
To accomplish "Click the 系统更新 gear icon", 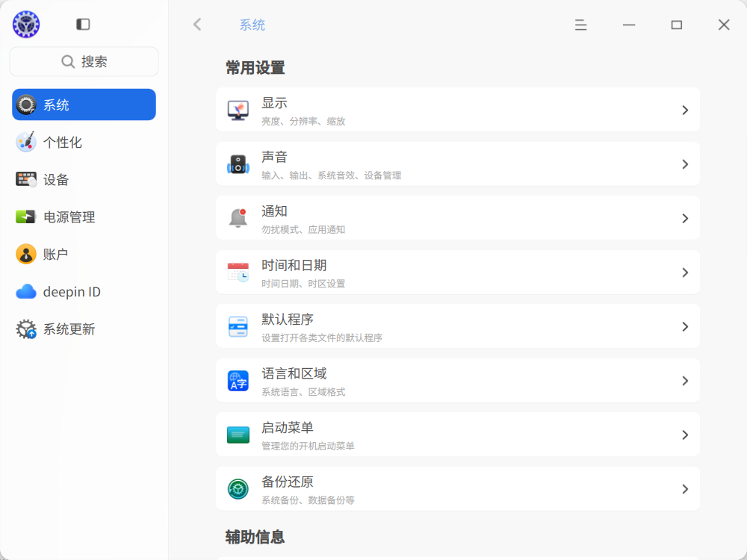I will pyautogui.click(x=26, y=329).
